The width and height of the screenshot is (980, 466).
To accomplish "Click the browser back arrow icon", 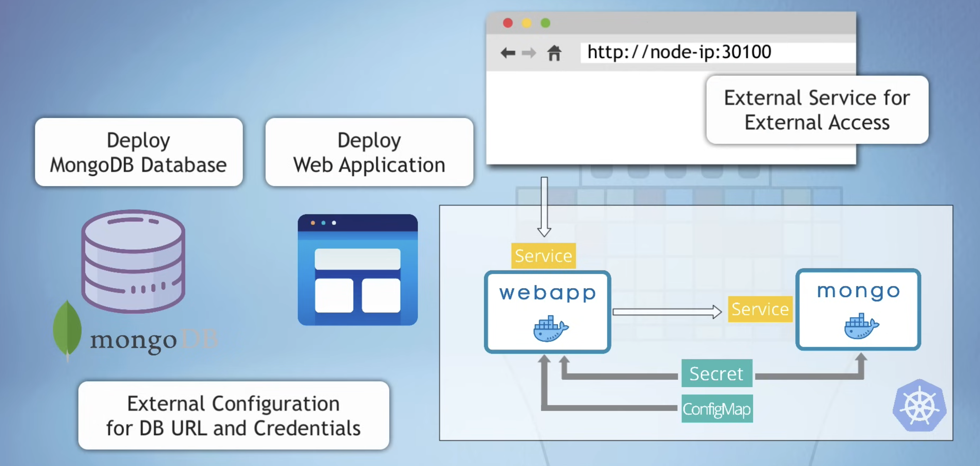I will pos(508,53).
